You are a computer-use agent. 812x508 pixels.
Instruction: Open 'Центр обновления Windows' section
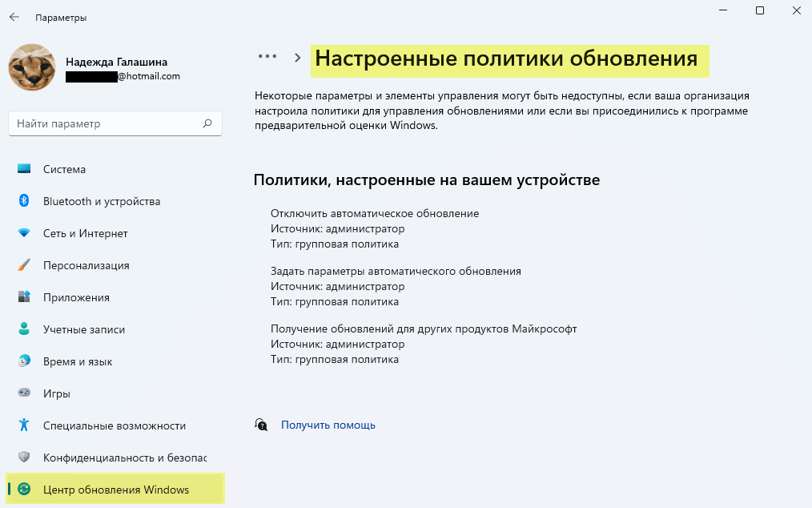tap(116, 490)
